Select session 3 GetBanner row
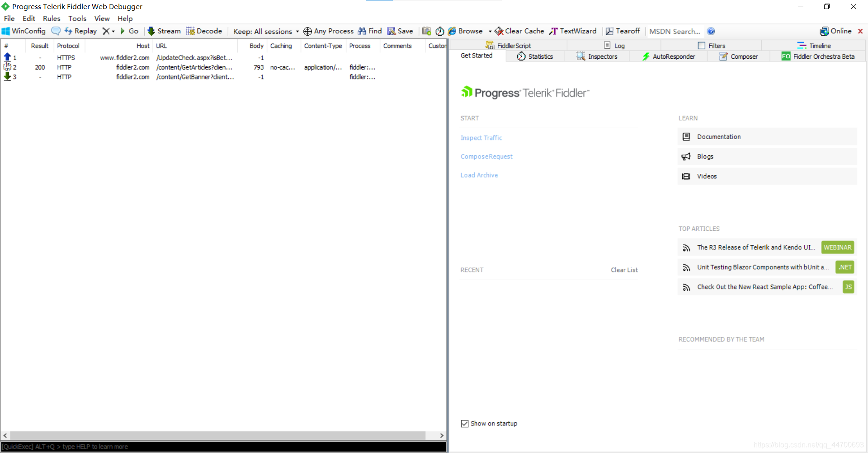This screenshot has width=868, height=453. click(x=224, y=77)
